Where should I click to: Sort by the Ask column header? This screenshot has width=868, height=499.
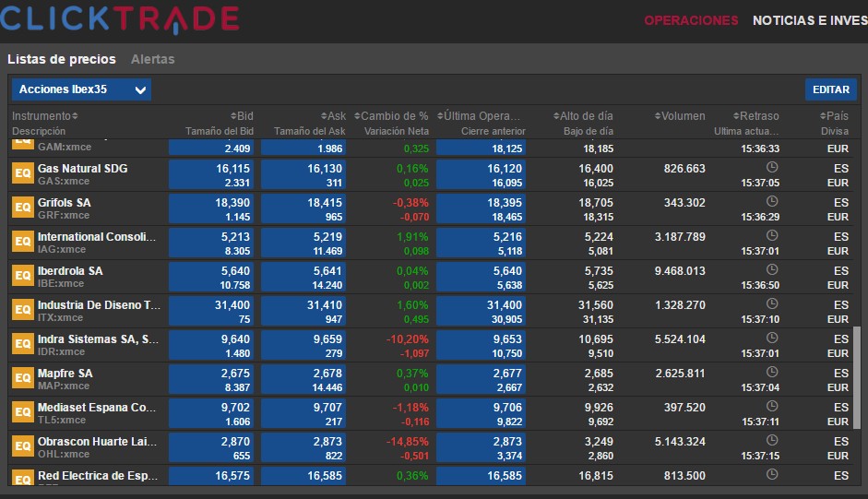333,116
